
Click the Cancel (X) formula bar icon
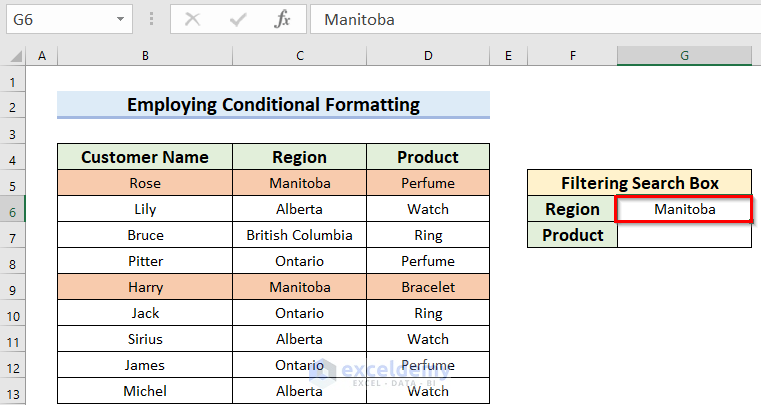tap(193, 19)
